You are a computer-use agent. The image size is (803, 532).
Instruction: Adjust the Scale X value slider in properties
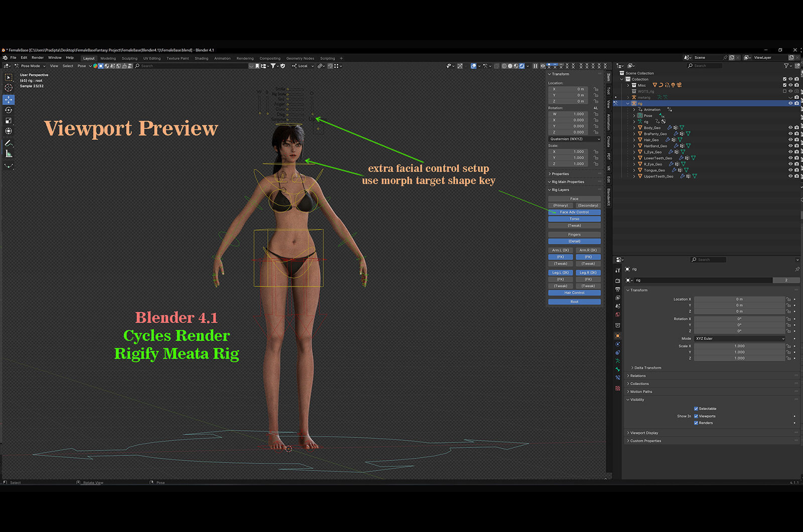click(x=739, y=346)
